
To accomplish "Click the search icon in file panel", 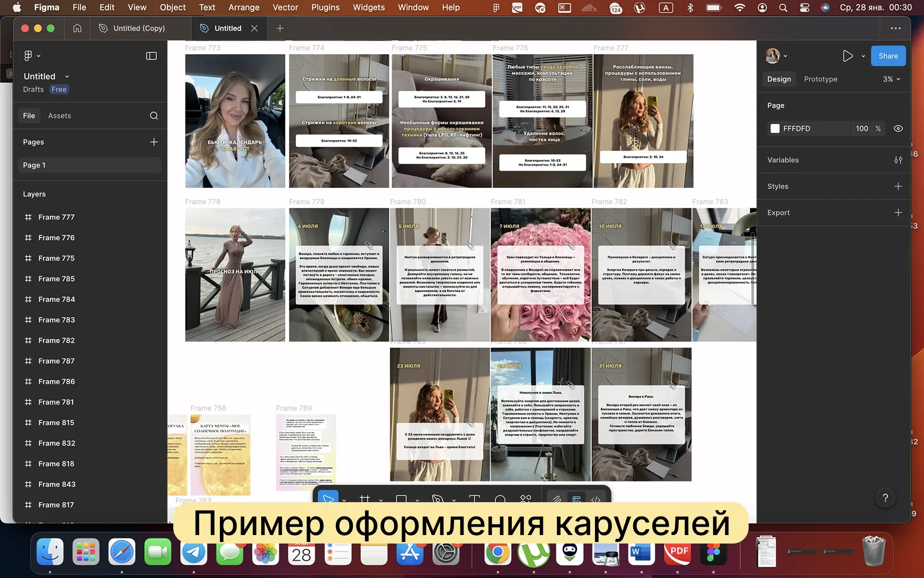I will pyautogui.click(x=154, y=116).
